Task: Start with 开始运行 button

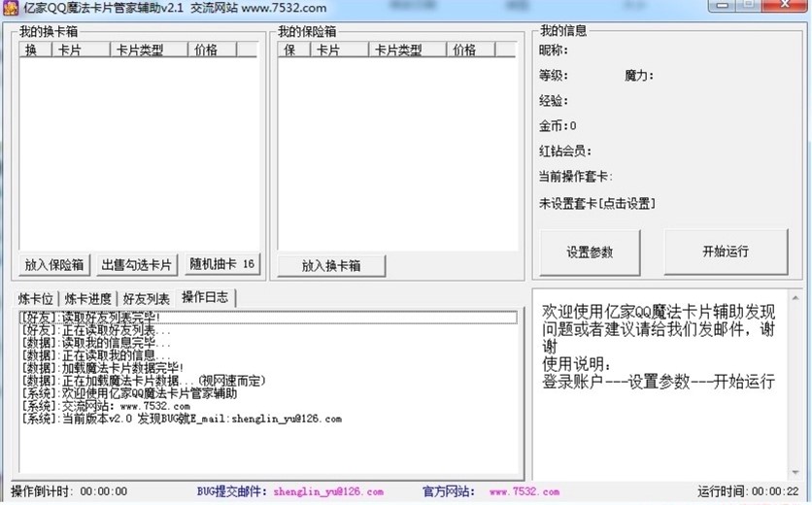Action: tap(726, 252)
